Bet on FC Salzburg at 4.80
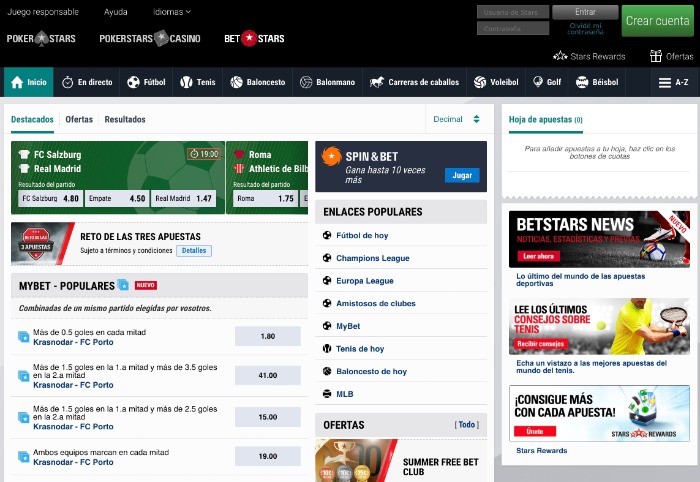700x482 pixels. click(50, 199)
